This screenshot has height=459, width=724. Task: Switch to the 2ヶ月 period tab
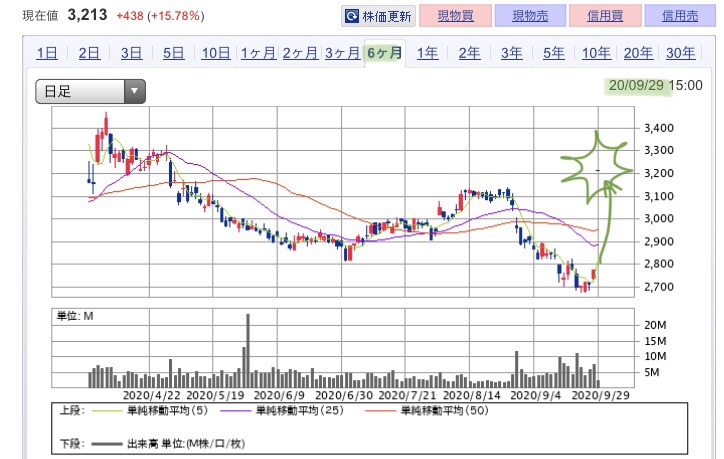pyautogui.click(x=301, y=53)
